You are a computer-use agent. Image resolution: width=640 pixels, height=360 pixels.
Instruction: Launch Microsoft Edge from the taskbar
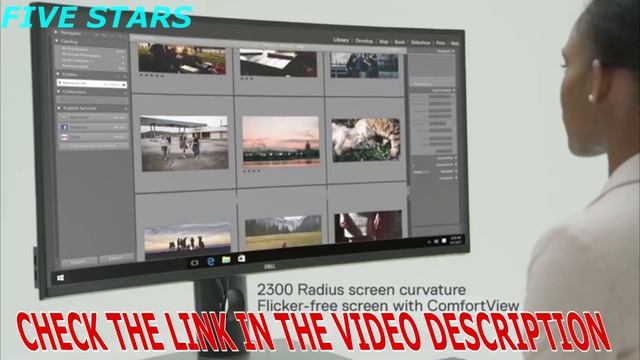click(211, 261)
